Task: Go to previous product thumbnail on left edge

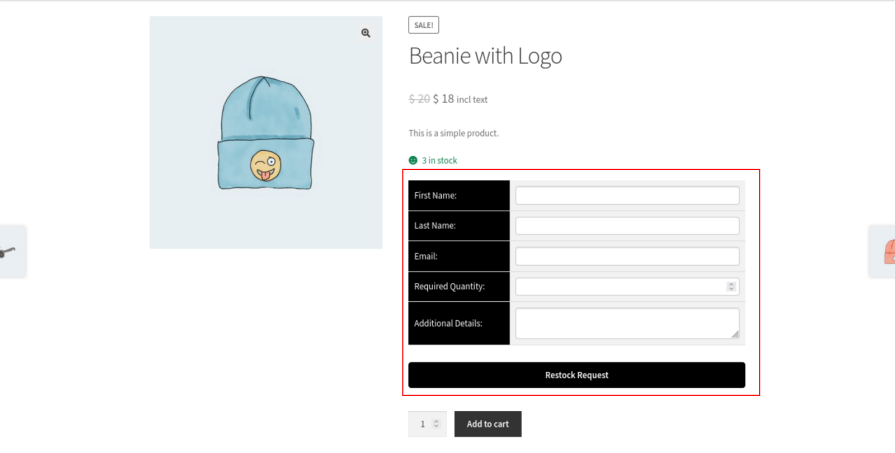Action: point(11,252)
